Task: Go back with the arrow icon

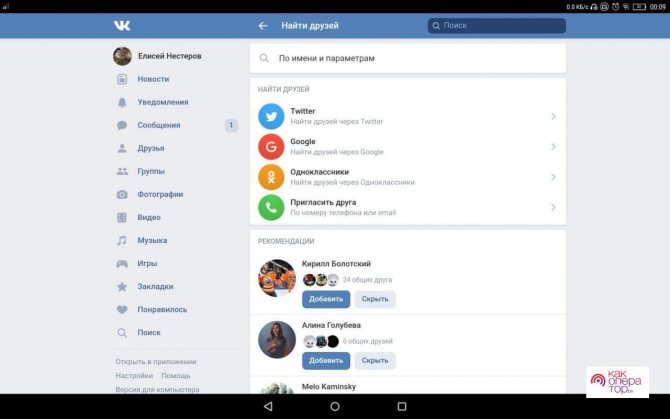Action: point(263,26)
